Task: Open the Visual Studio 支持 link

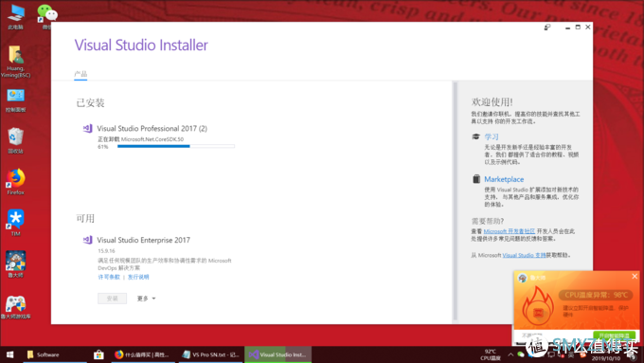Action: point(525,255)
